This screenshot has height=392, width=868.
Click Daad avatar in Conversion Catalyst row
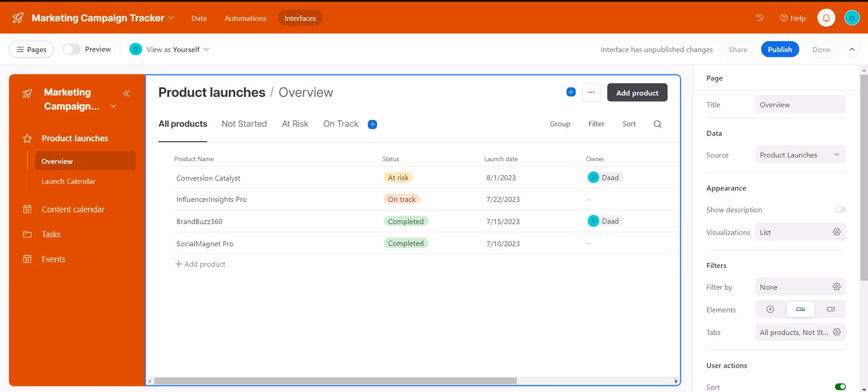(593, 177)
